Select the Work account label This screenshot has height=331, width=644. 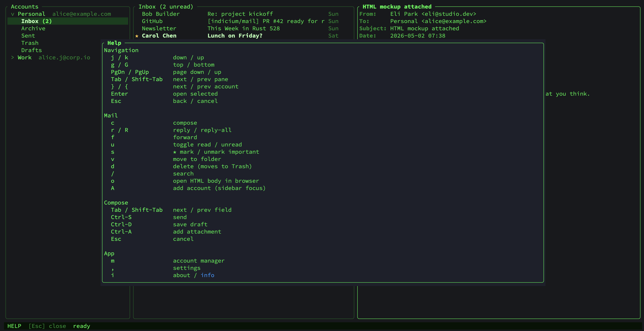pos(25,58)
